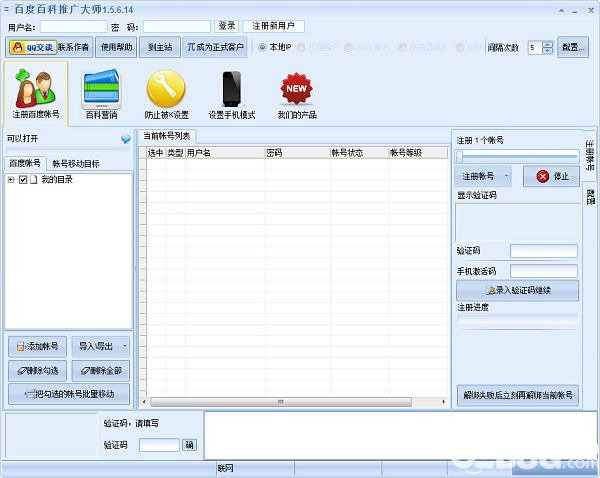The height and width of the screenshot is (478, 600).
Task: Increase the 间隔次数 spinner value
Action: 548,44
